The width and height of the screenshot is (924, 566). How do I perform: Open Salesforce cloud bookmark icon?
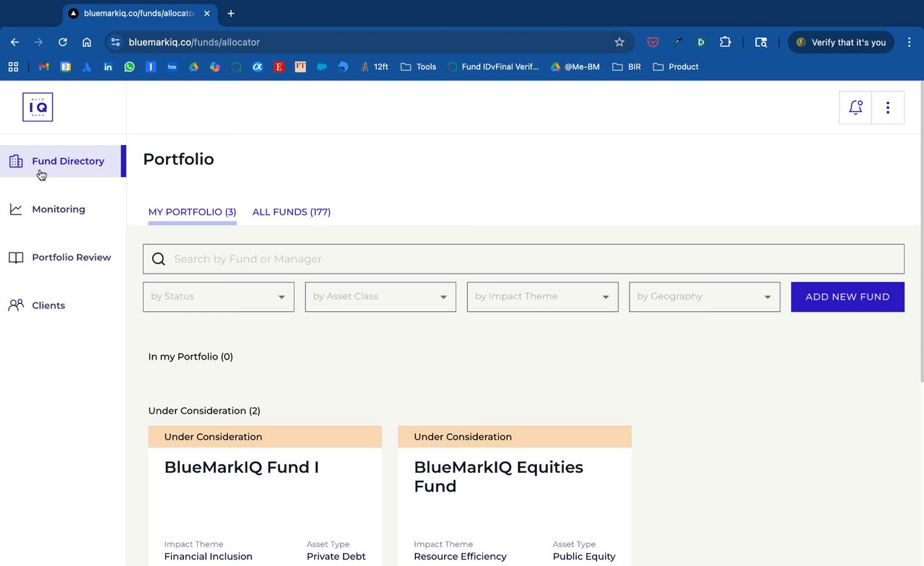tap(322, 66)
